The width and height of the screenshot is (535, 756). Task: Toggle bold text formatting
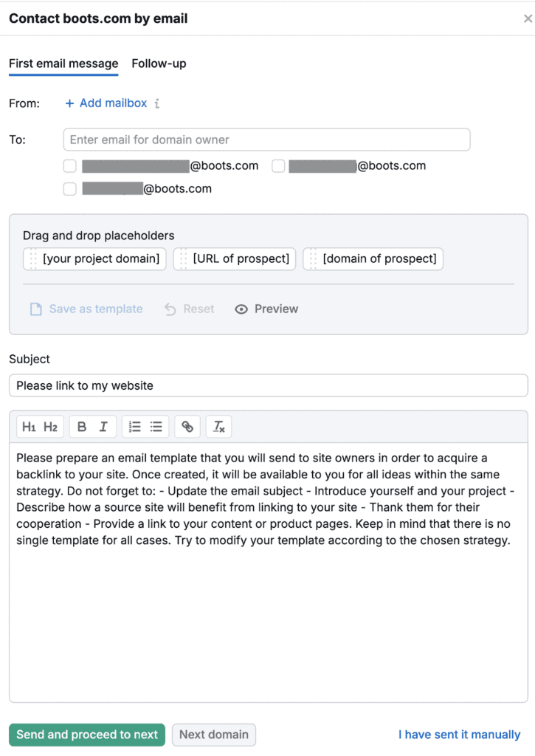[x=82, y=427]
